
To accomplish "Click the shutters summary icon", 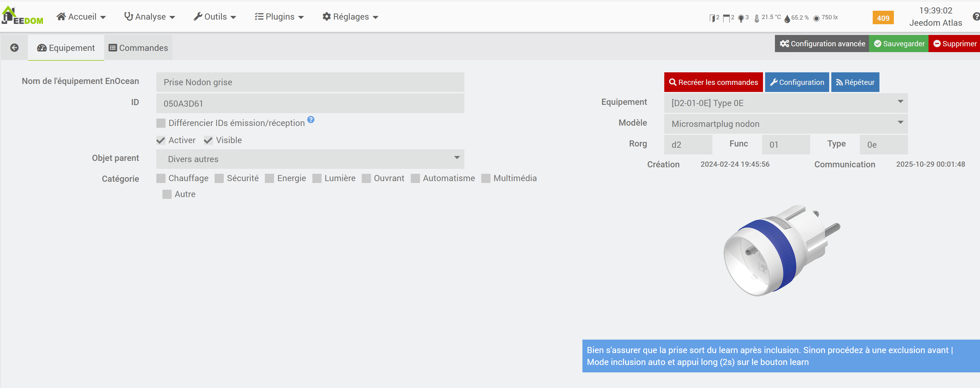I will (726, 18).
